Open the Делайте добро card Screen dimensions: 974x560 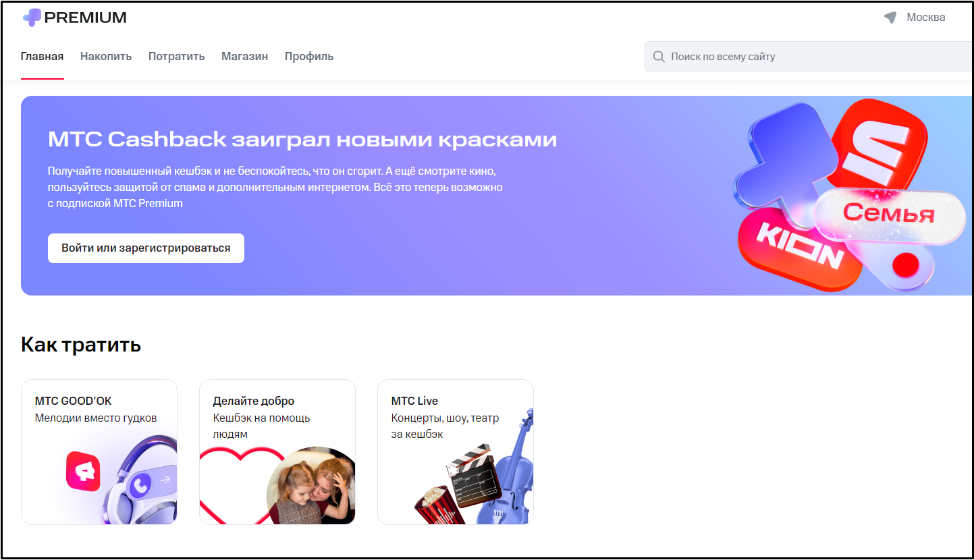click(x=277, y=452)
